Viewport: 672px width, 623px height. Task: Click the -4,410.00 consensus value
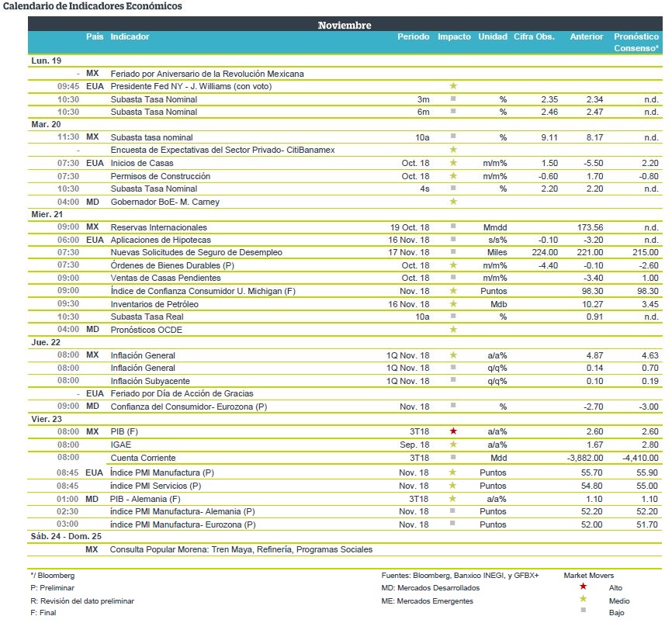(x=640, y=458)
